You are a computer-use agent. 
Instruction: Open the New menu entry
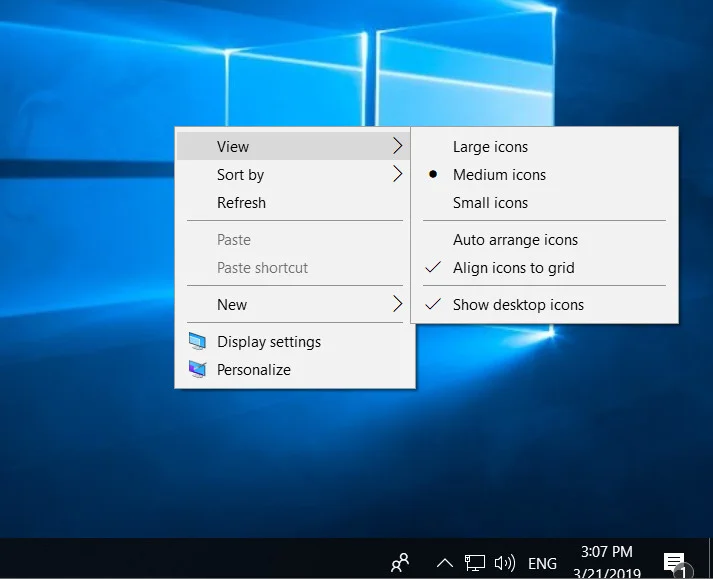tap(293, 305)
